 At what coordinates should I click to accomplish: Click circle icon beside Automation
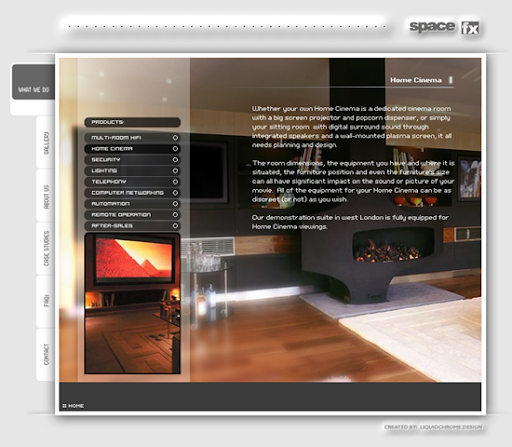175,204
